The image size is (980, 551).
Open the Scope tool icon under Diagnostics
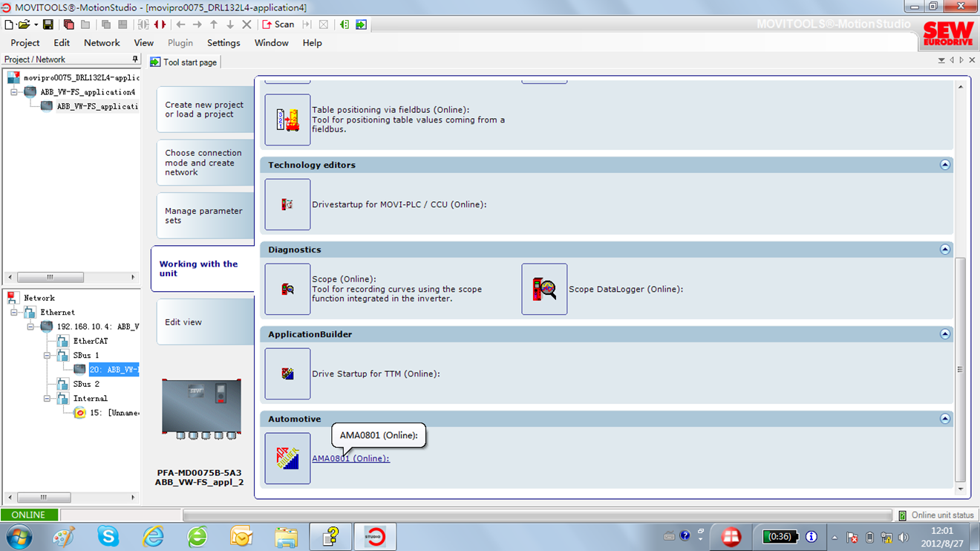[287, 289]
